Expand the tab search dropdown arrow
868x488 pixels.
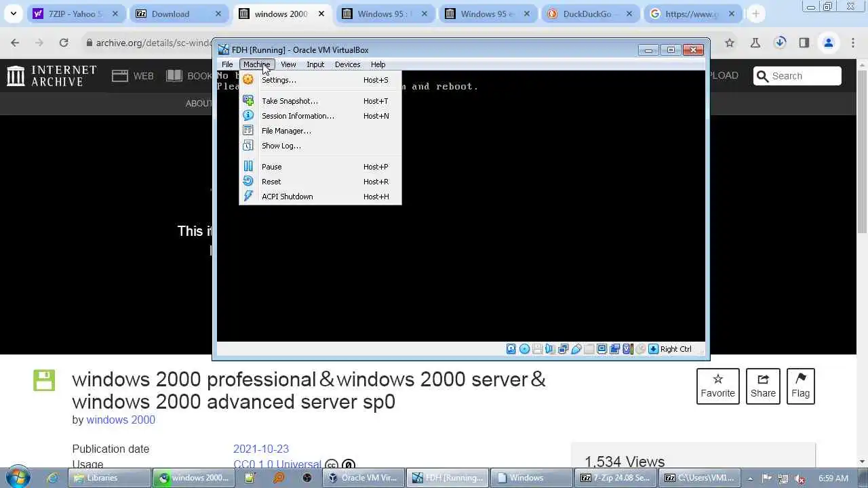pyautogui.click(x=13, y=14)
